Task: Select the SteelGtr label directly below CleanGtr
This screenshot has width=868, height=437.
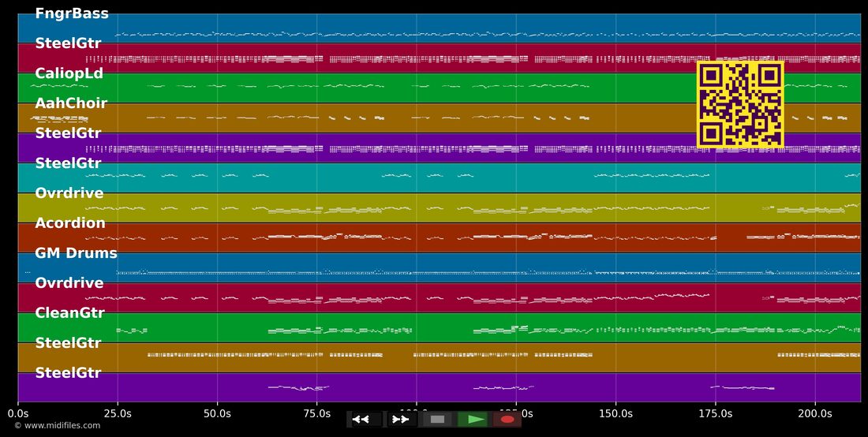Action: click(68, 342)
